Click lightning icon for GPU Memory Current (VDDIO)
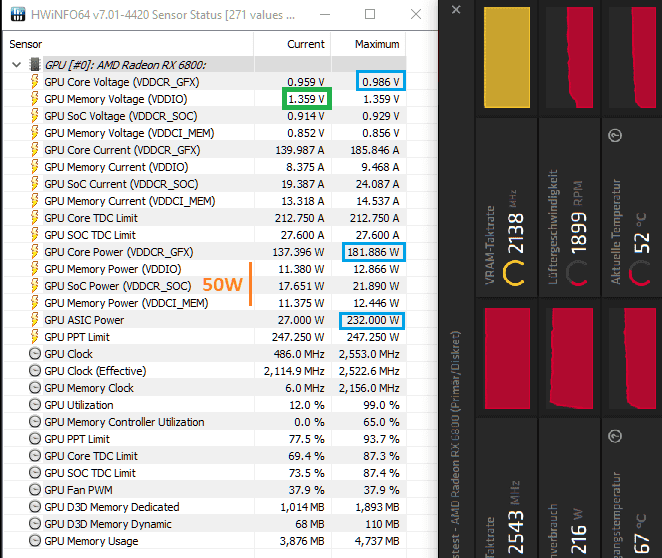This screenshot has width=662, height=558. pos(35,166)
